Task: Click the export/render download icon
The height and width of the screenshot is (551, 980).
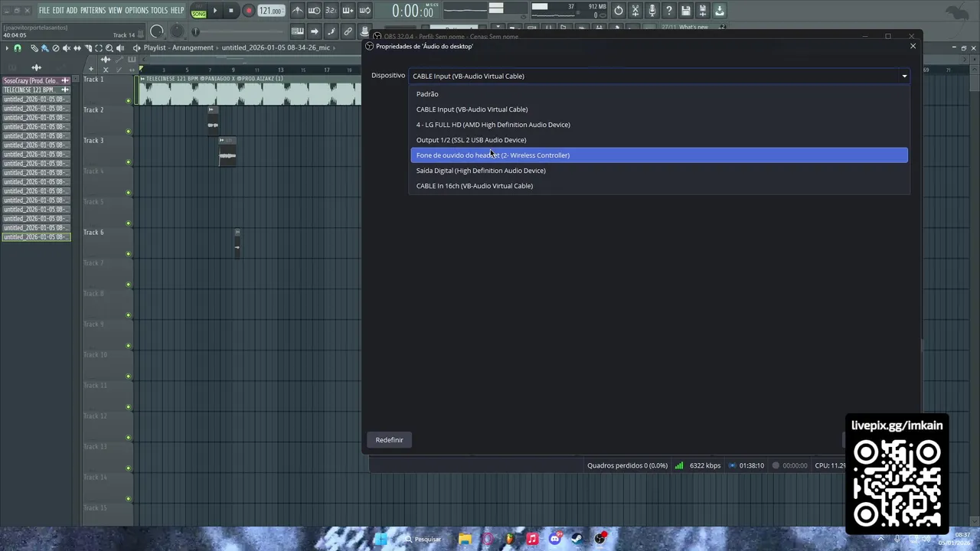Action: point(720,11)
